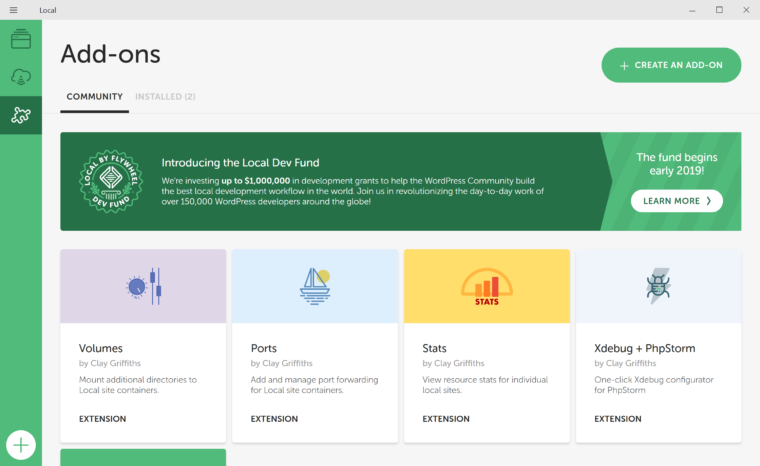Open the Ports add-on title
This screenshot has height=466, width=760.
click(264, 348)
